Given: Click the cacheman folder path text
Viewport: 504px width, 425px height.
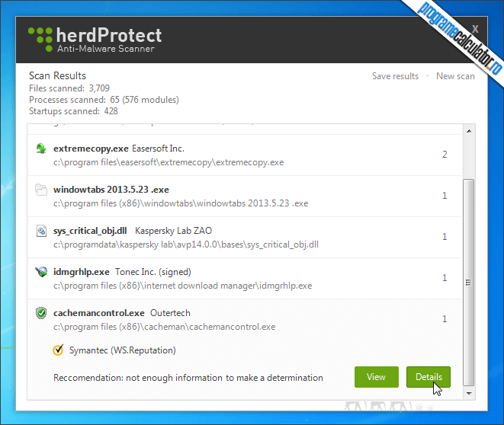Looking at the screenshot, I should pyautogui.click(x=164, y=327).
